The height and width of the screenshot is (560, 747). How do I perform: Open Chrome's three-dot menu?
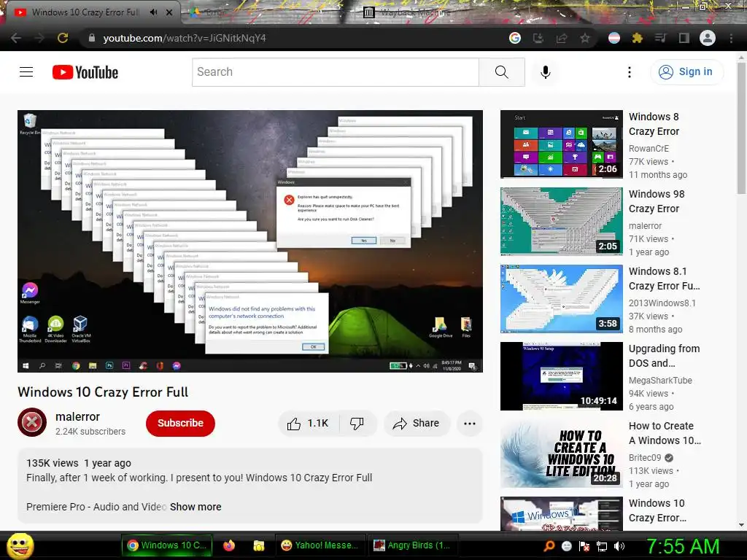[x=731, y=38]
